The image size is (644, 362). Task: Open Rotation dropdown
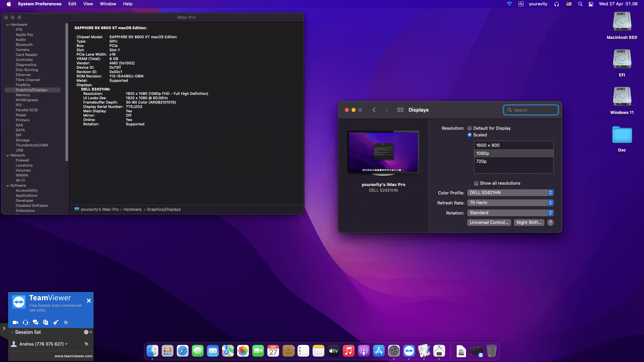pos(510,213)
